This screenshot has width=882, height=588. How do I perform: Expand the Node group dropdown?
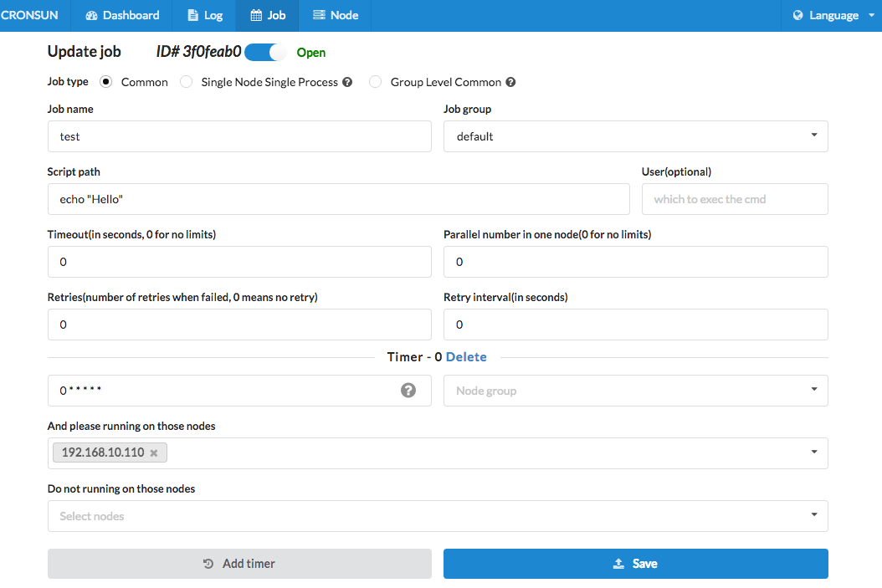(x=636, y=391)
